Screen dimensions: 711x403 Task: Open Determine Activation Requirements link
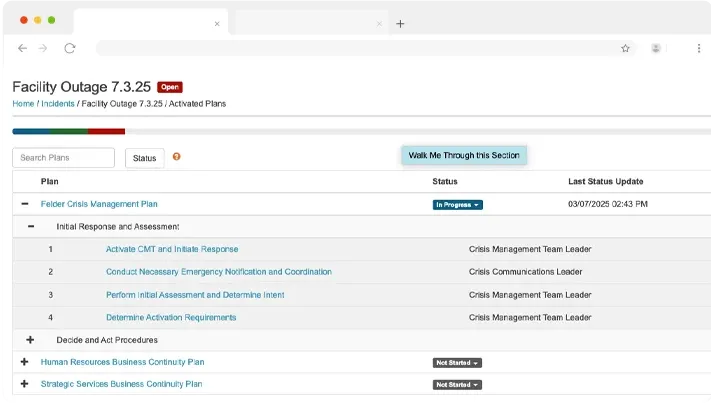pos(171,317)
